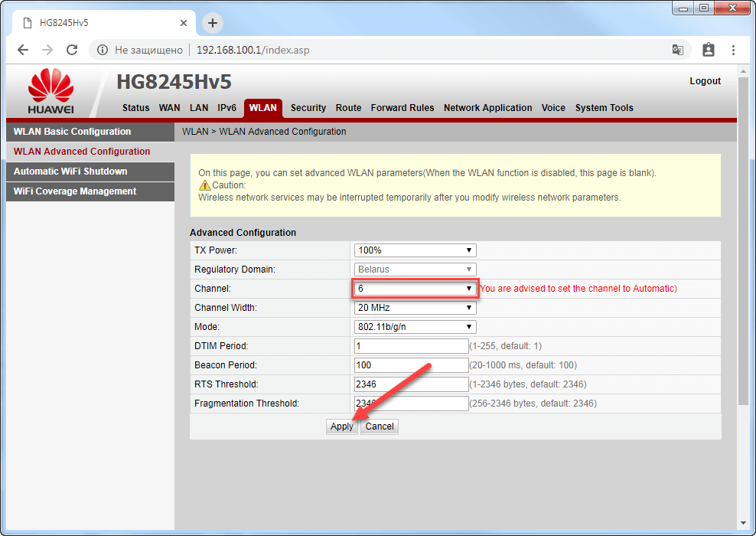Click the Logout link
The height and width of the screenshot is (536, 756).
tap(705, 81)
